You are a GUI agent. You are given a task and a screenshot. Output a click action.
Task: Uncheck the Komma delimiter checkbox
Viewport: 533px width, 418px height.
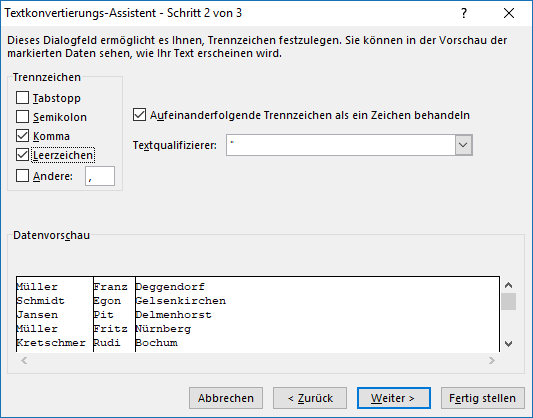(22, 136)
